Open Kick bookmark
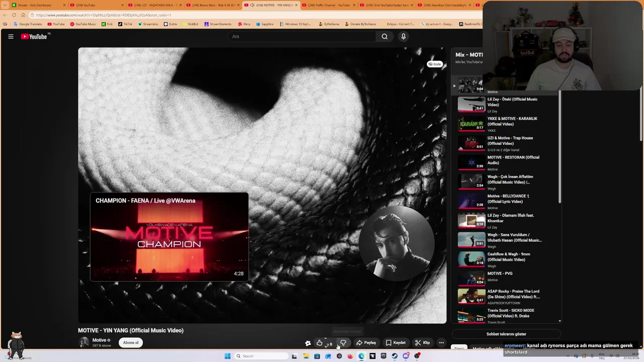This screenshot has width=644, height=362. (x=107, y=24)
